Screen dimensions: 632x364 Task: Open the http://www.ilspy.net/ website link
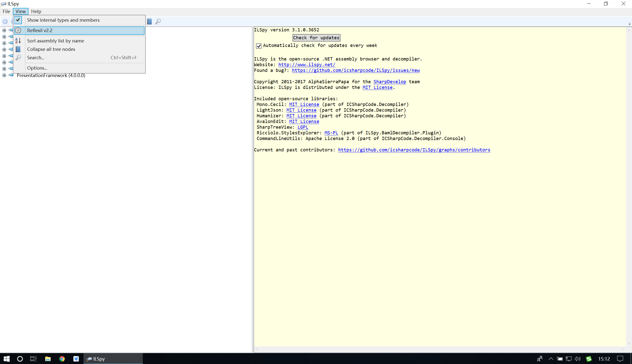307,65
